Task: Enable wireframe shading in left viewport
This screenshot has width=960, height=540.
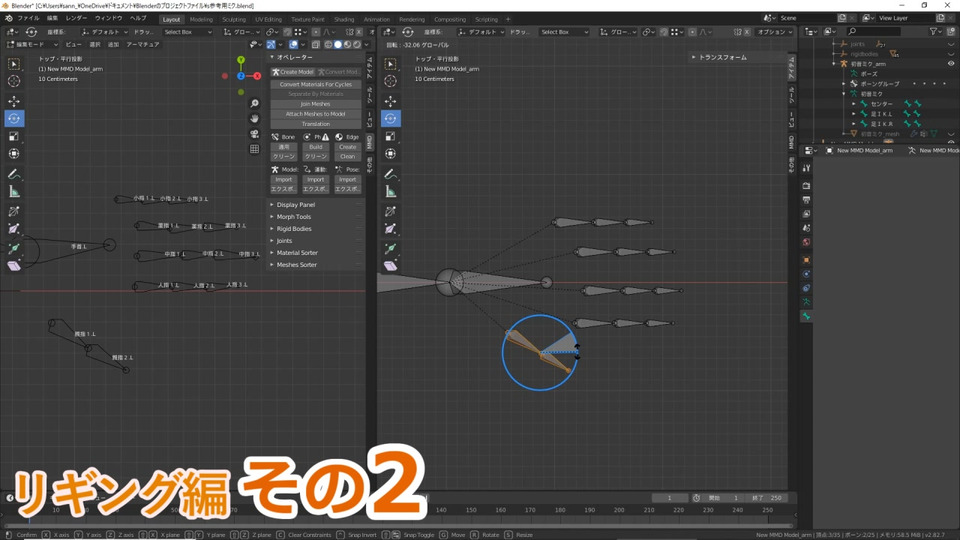Action: [328, 45]
